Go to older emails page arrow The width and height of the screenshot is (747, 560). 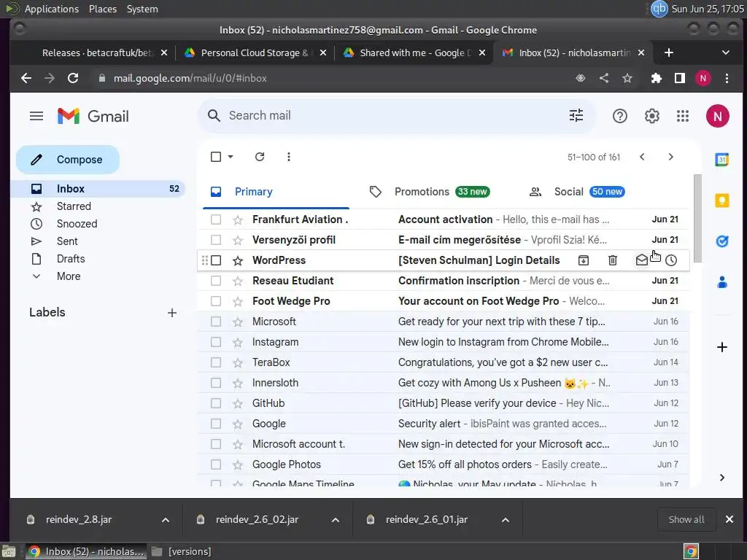671,157
